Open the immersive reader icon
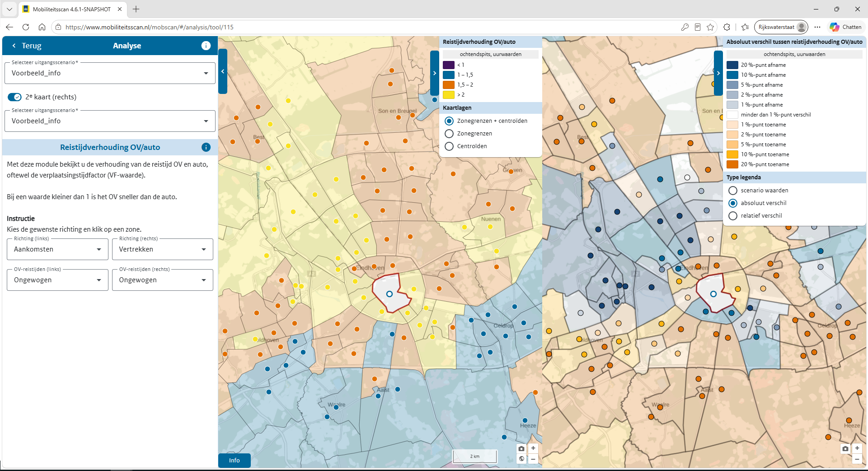This screenshot has width=868, height=471. (698, 27)
